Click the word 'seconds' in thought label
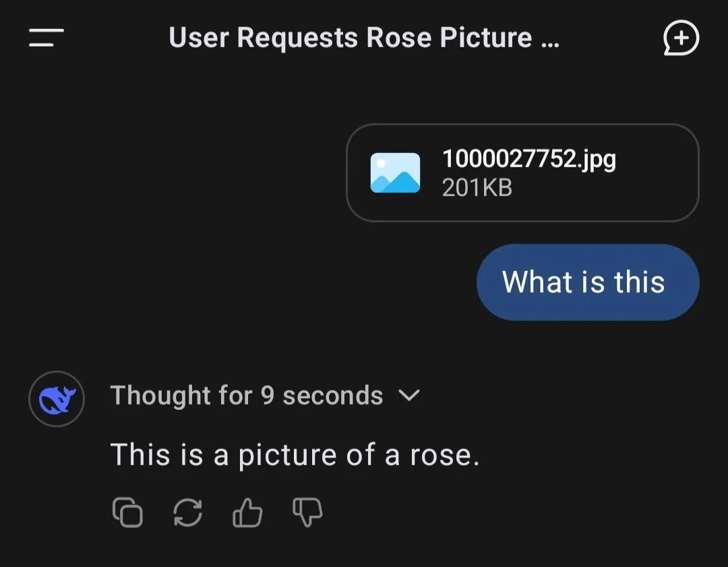This screenshot has height=567, width=728. coord(333,396)
